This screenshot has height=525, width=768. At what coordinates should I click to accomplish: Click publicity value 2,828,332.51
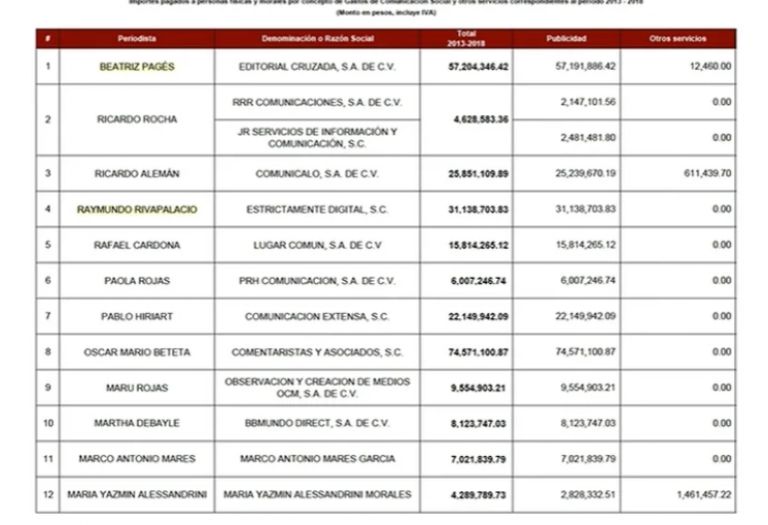pyautogui.click(x=588, y=495)
